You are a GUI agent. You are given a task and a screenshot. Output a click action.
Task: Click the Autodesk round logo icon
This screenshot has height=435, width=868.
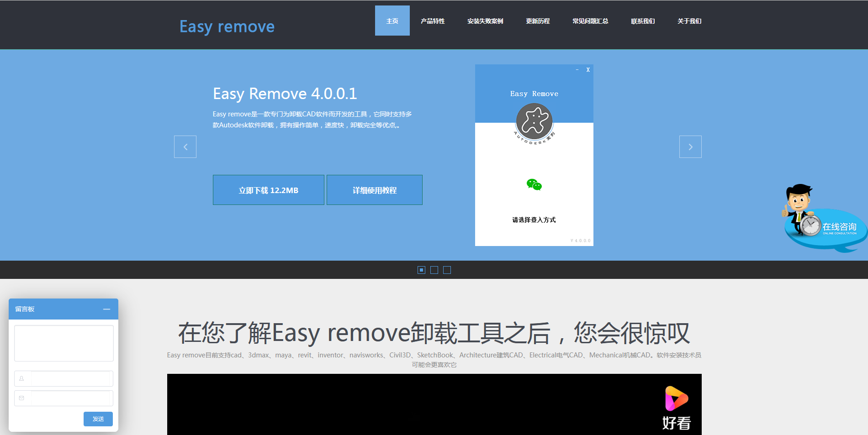click(x=534, y=121)
